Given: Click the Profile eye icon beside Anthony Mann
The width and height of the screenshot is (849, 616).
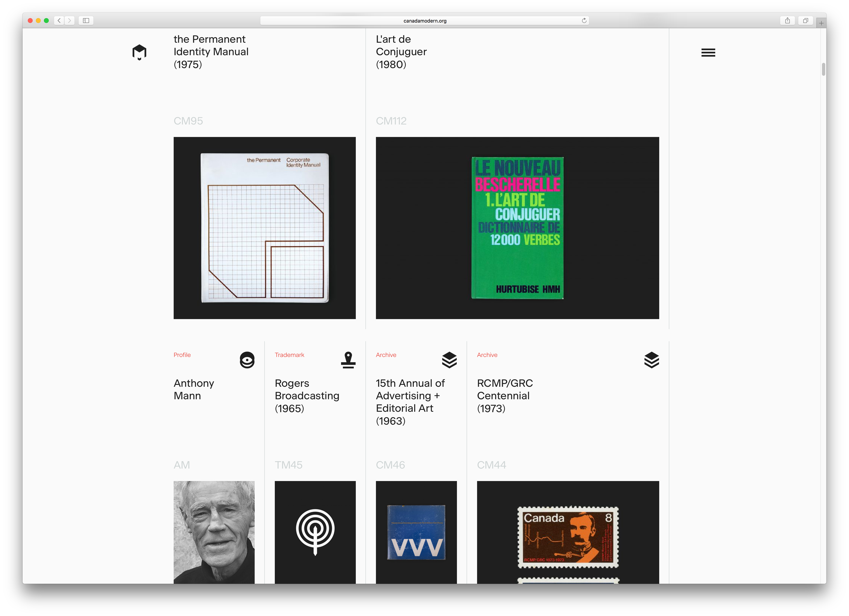Looking at the screenshot, I should click(x=247, y=360).
